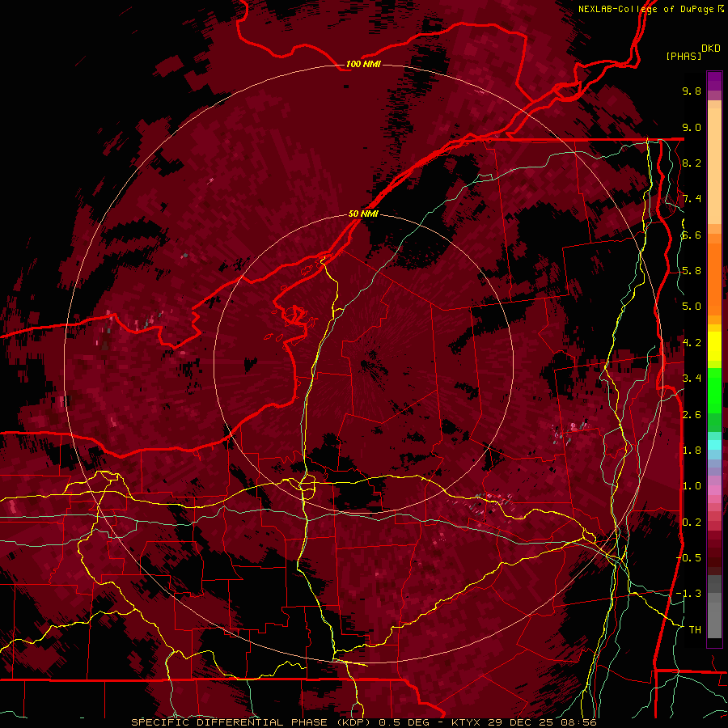Click the green color bar segment
The image size is (728, 728).
click(x=714, y=390)
